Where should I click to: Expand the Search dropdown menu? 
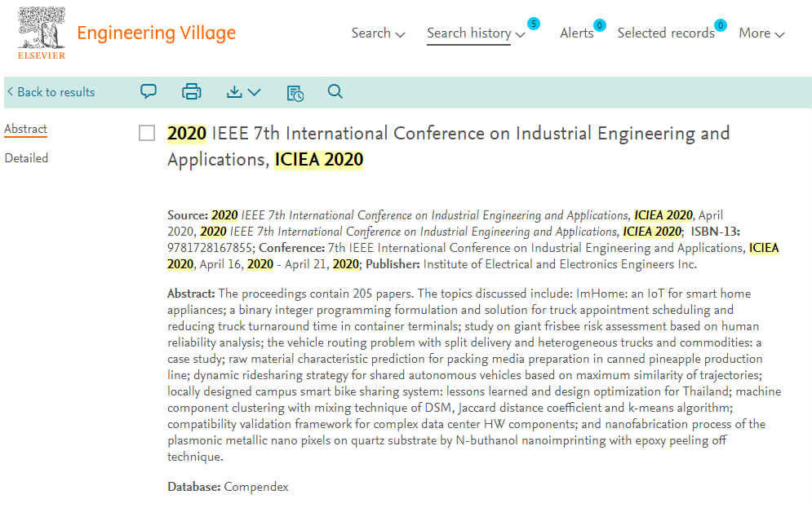[378, 33]
